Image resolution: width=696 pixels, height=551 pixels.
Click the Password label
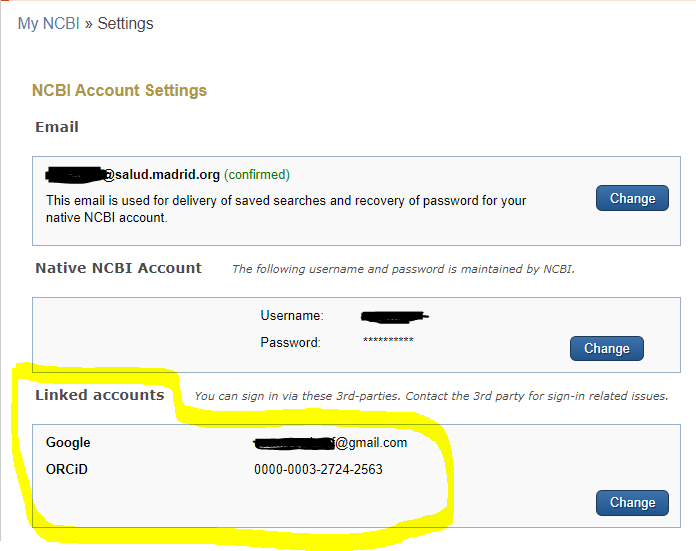pos(291,342)
